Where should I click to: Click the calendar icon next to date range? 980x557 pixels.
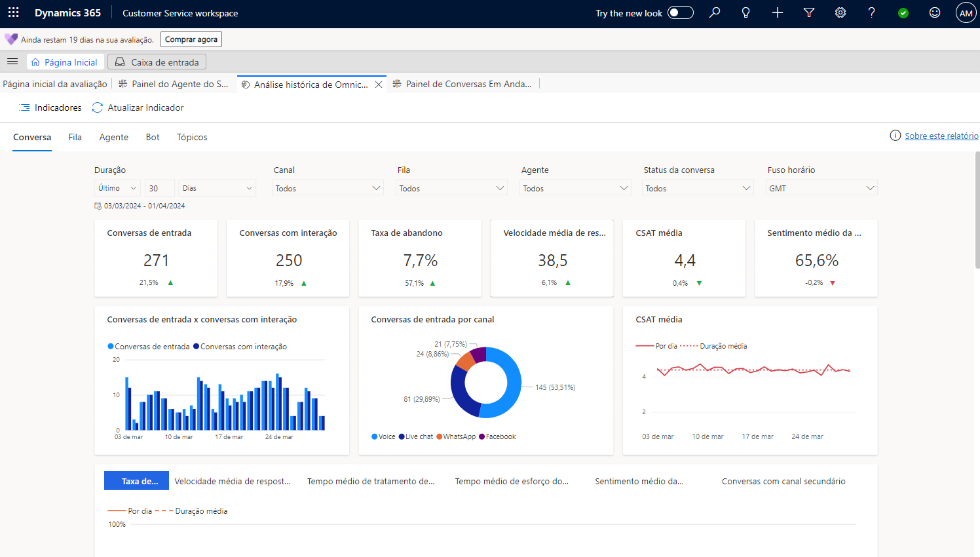point(98,206)
